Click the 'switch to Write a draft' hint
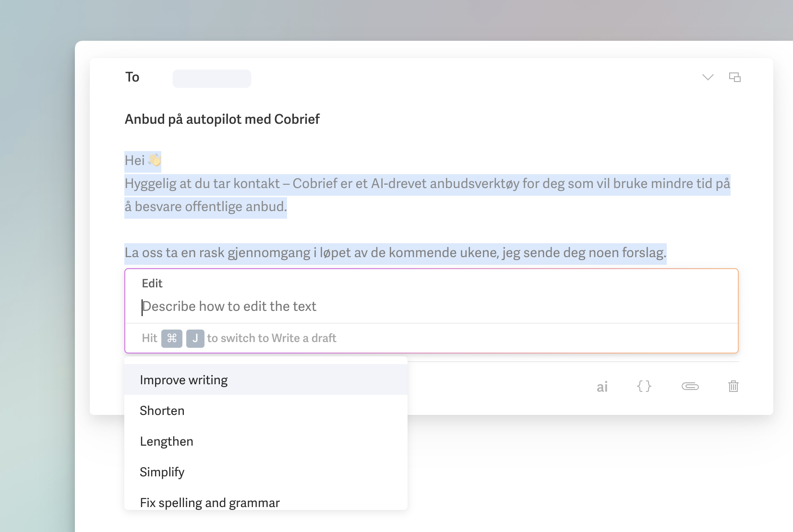 point(272,338)
